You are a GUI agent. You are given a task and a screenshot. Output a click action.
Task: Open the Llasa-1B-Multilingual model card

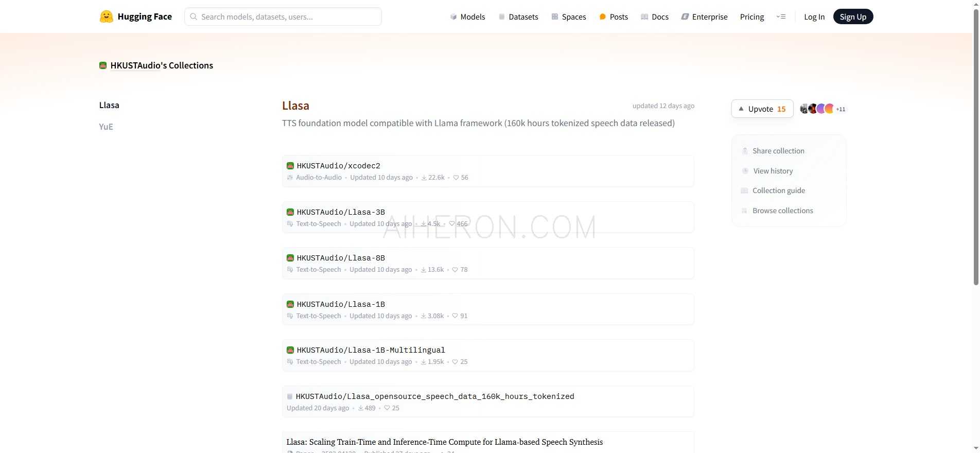tap(488, 355)
